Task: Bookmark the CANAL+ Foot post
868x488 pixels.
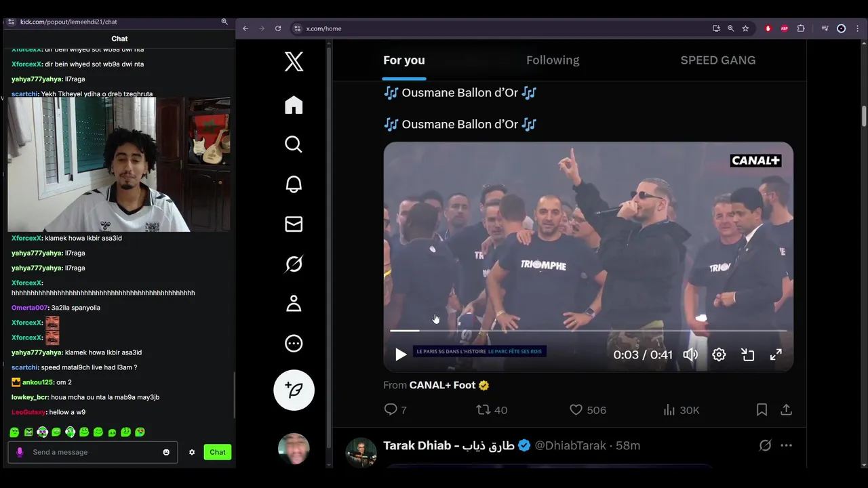Action: click(x=762, y=410)
